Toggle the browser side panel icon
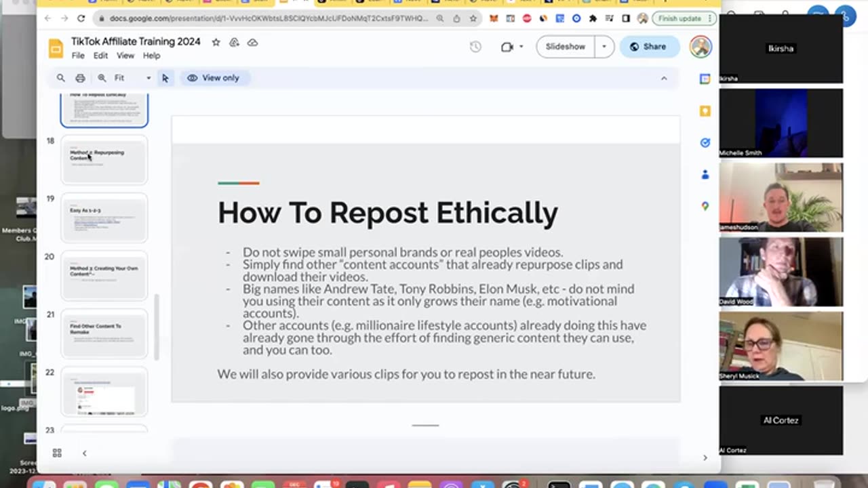 coord(626,18)
